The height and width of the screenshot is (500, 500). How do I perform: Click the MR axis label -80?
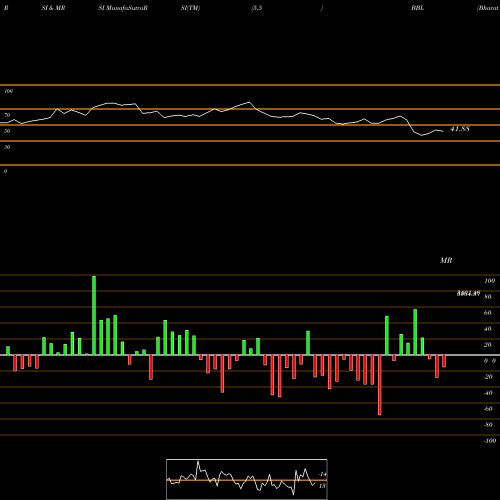(488, 425)
